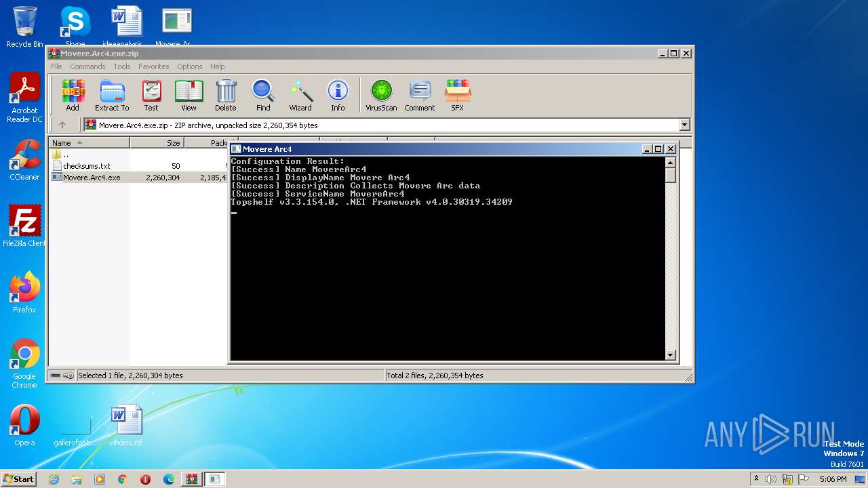Open the Options menu

click(x=190, y=66)
